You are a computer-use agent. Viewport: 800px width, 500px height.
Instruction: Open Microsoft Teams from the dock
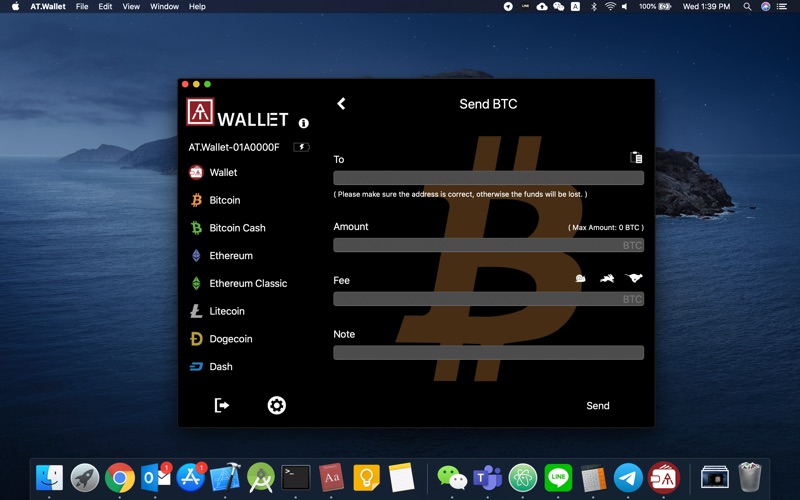click(487, 478)
